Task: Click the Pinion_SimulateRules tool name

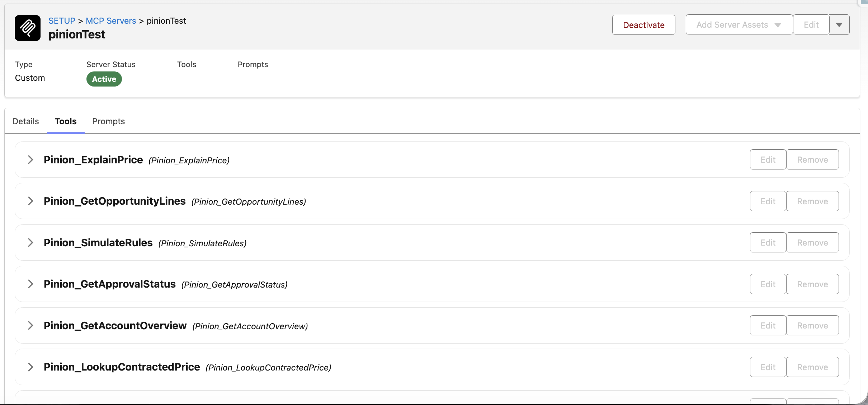Action: [98, 243]
